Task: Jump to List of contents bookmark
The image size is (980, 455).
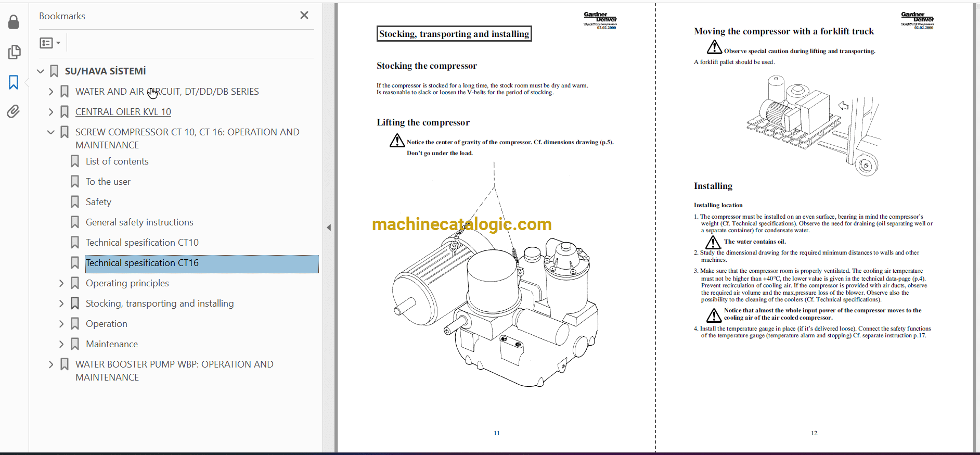Action: point(117,161)
